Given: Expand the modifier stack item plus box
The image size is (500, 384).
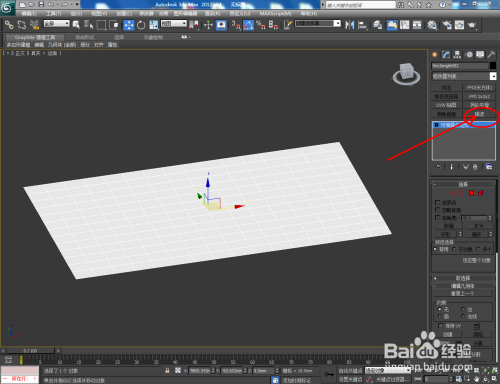Looking at the screenshot, I should pos(436,125).
